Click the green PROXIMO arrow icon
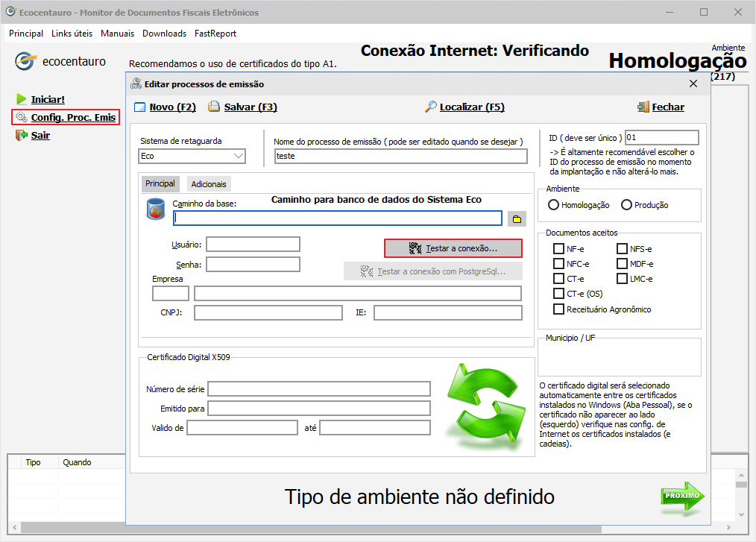The width and height of the screenshot is (756, 542). (681, 497)
